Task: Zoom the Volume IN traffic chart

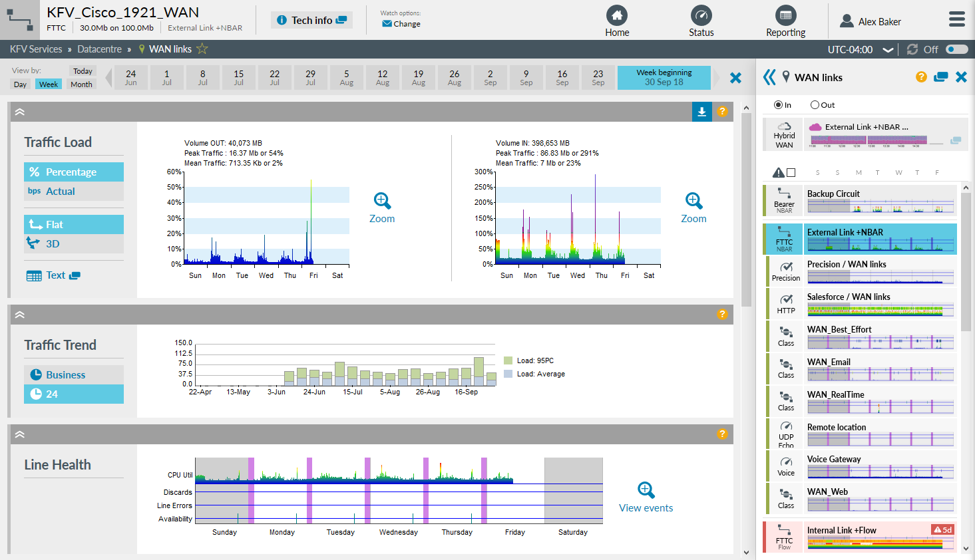Action: coord(693,201)
